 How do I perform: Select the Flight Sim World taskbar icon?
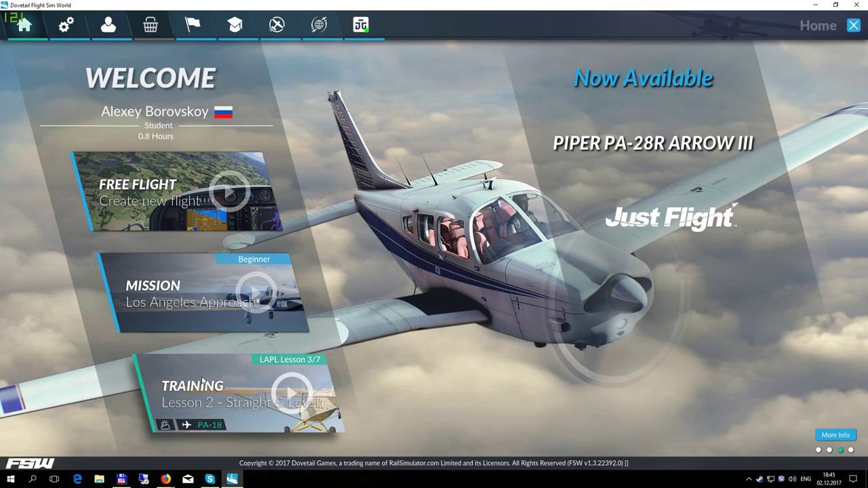pos(232,479)
